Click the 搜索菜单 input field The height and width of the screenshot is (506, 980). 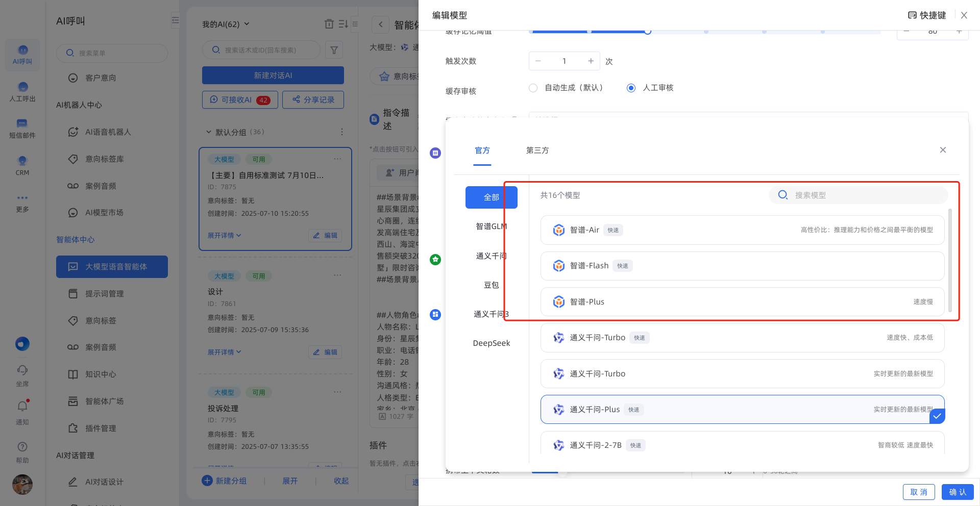pyautogui.click(x=112, y=53)
